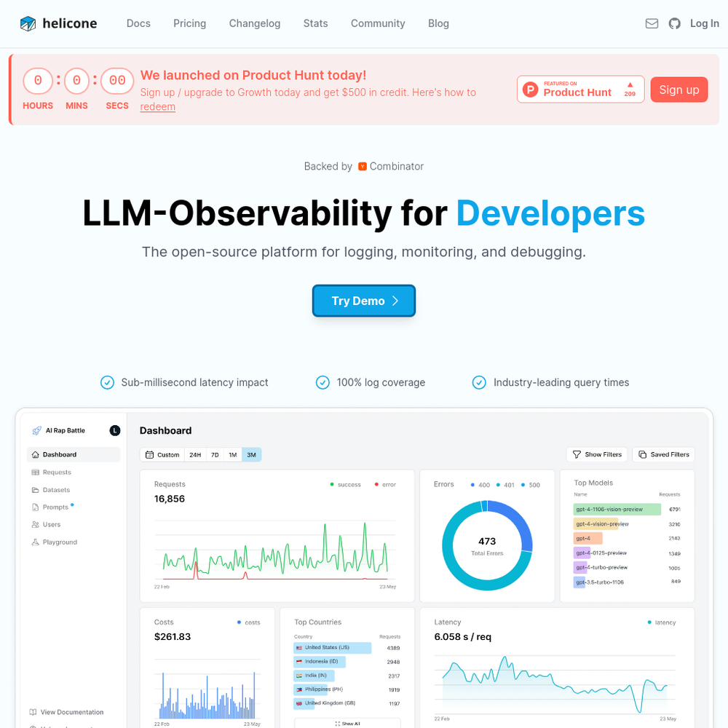Click the home icon beside Dashboard
This screenshot has width=728, height=728.
tap(35, 454)
